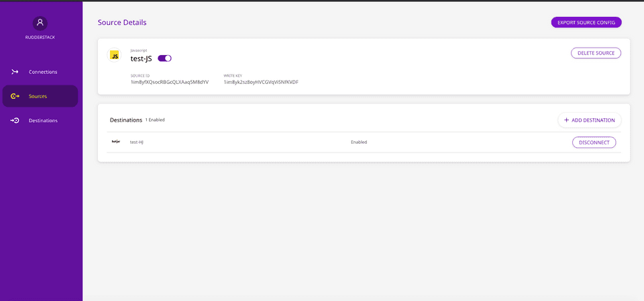Click the test-JS source name
This screenshot has width=644, height=301.
[x=142, y=58]
